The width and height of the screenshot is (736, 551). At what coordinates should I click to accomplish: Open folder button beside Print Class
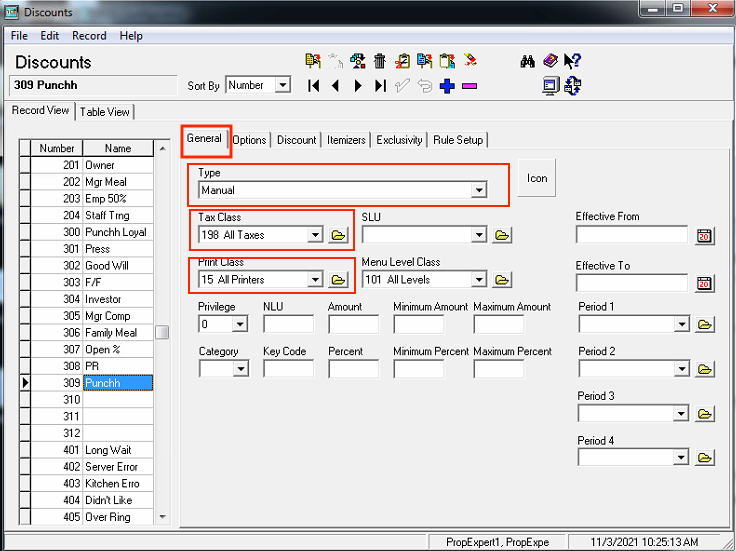[x=338, y=280]
